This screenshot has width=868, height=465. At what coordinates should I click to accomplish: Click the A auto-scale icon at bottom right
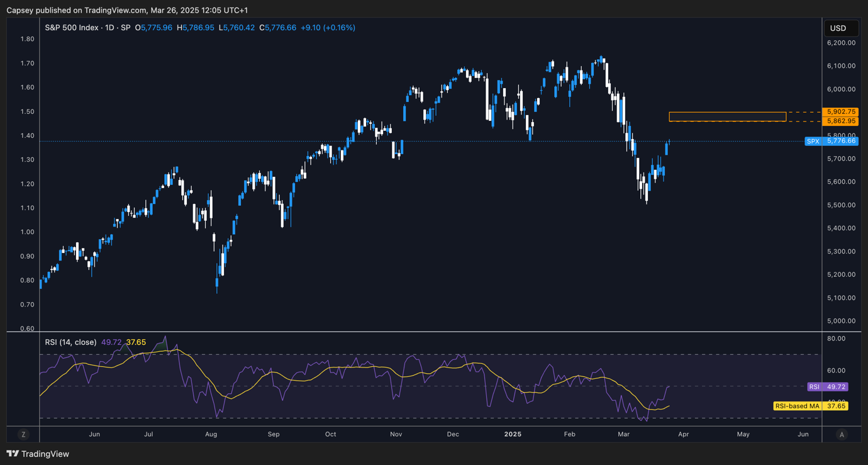(x=842, y=434)
